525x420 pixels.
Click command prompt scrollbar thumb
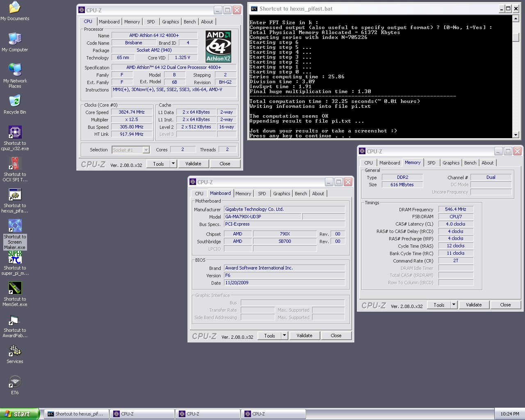pyautogui.click(x=516, y=37)
